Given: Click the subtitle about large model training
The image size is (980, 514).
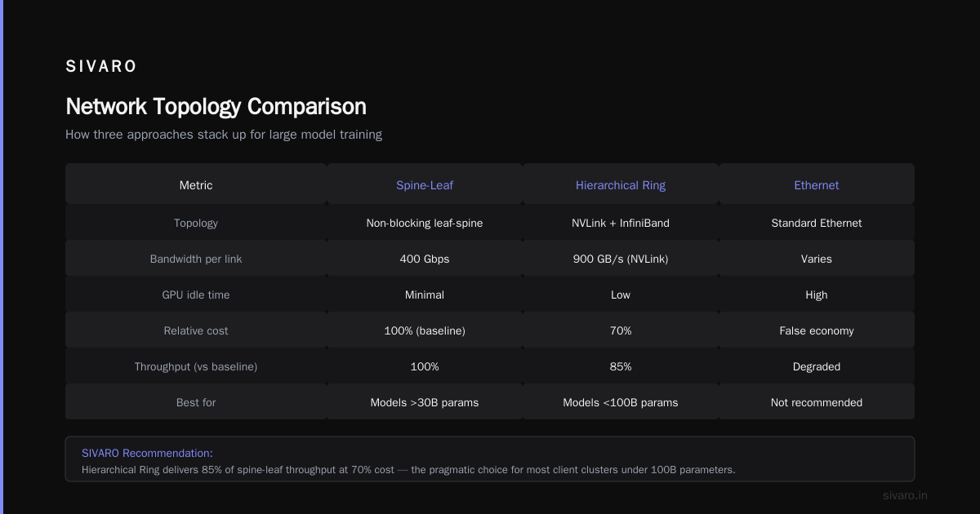Looking at the screenshot, I should click(x=224, y=135).
